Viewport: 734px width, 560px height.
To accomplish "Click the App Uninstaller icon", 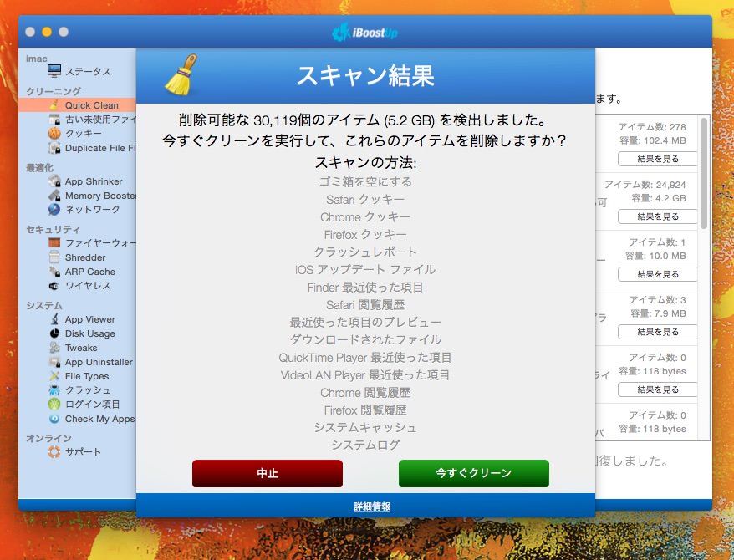I will coord(54,362).
